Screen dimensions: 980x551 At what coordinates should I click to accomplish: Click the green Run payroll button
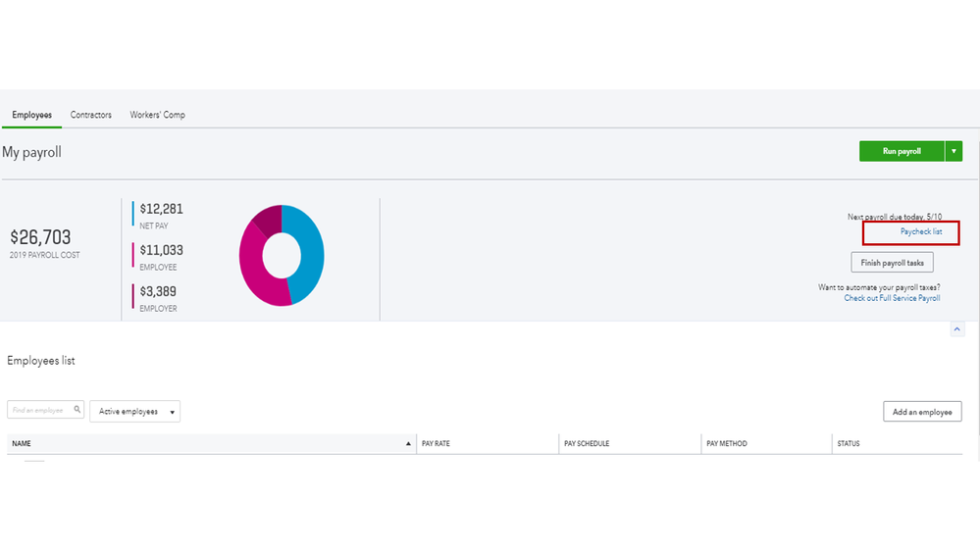902,151
